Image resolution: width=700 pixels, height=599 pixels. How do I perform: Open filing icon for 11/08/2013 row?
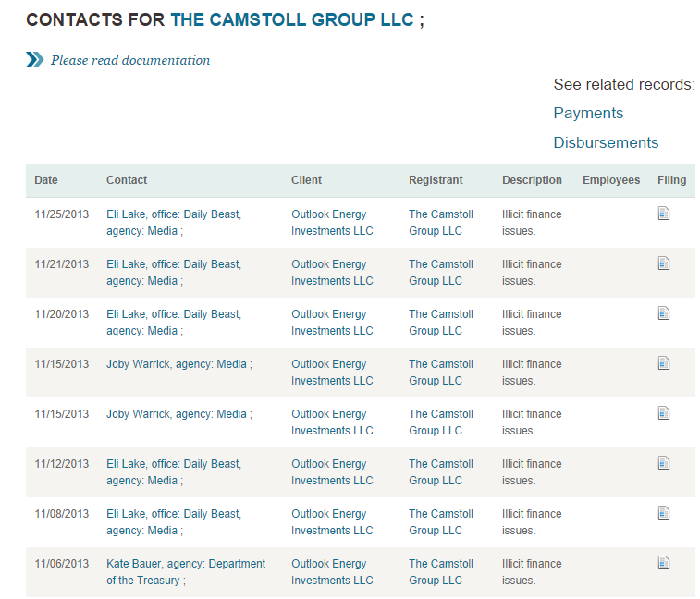pos(664,513)
